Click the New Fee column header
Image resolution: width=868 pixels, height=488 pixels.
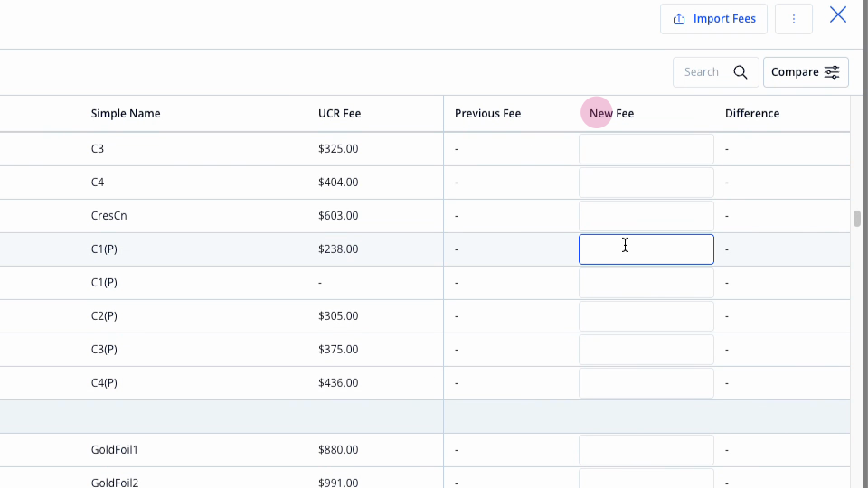pyautogui.click(x=612, y=114)
